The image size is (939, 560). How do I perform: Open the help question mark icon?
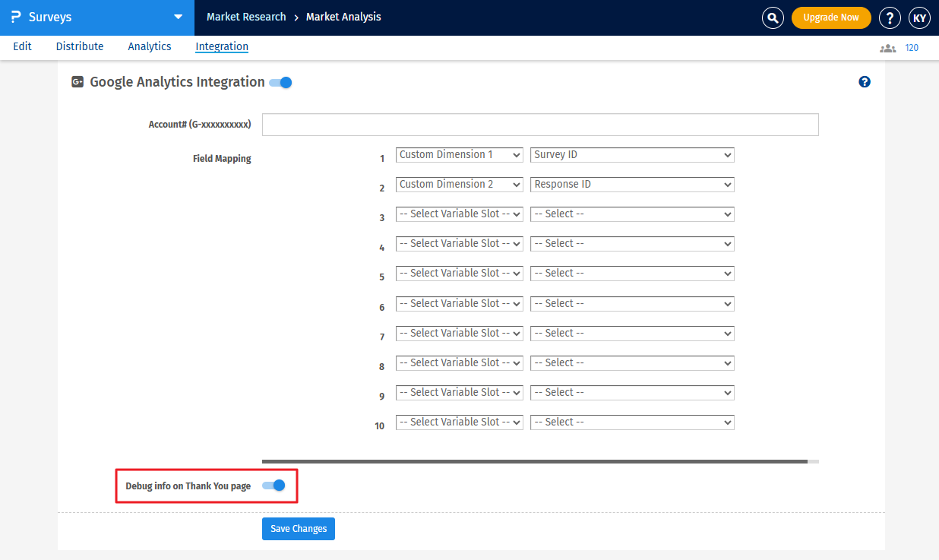(890, 17)
